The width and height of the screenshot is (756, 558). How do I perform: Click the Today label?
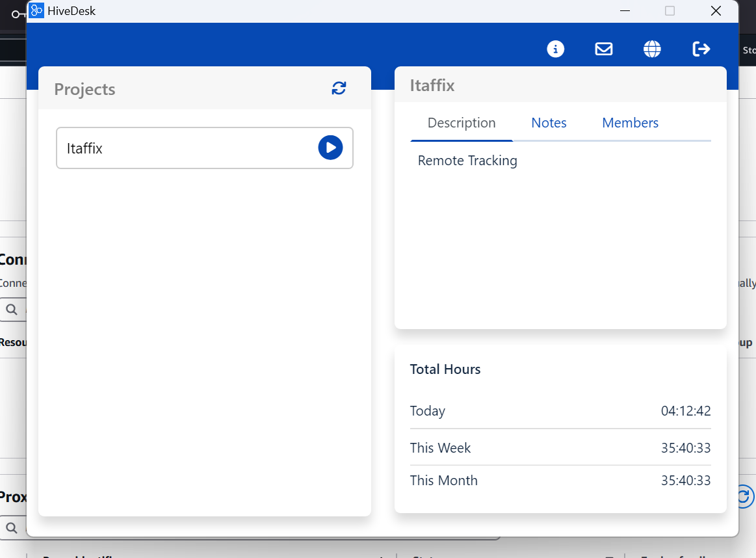[428, 411]
